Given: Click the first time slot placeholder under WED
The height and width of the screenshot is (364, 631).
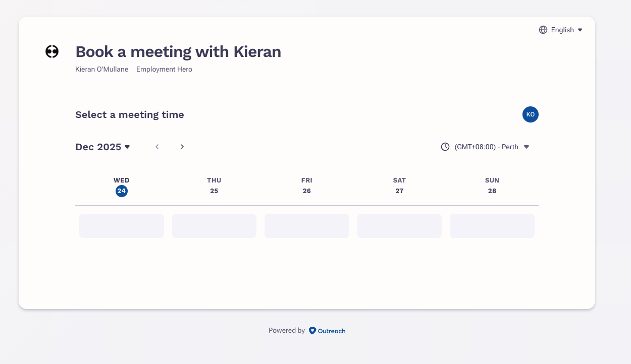Looking at the screenshot, I should [x=121, y=225].
